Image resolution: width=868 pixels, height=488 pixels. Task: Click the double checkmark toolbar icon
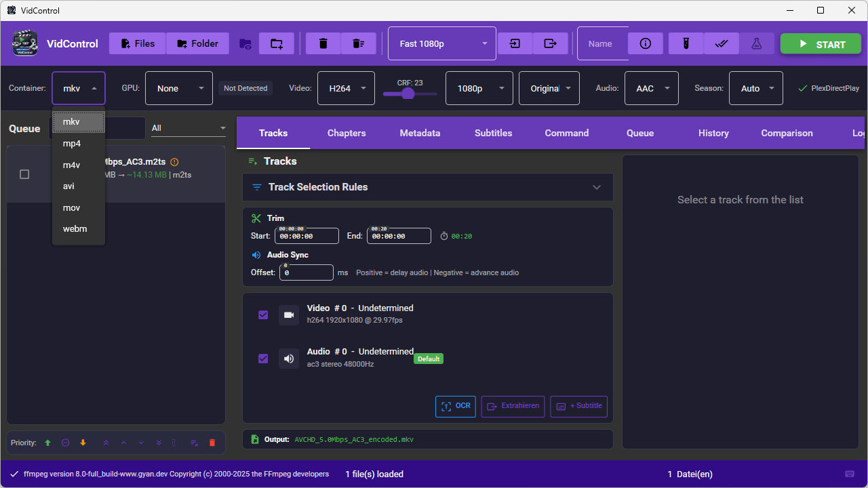pyautogui.click(x=722, y=43)
